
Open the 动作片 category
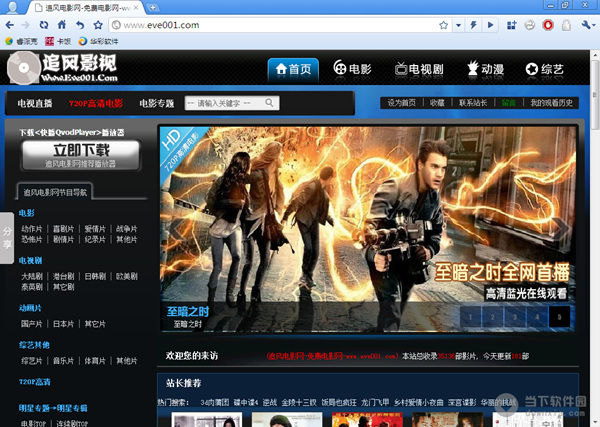(32, 229)
